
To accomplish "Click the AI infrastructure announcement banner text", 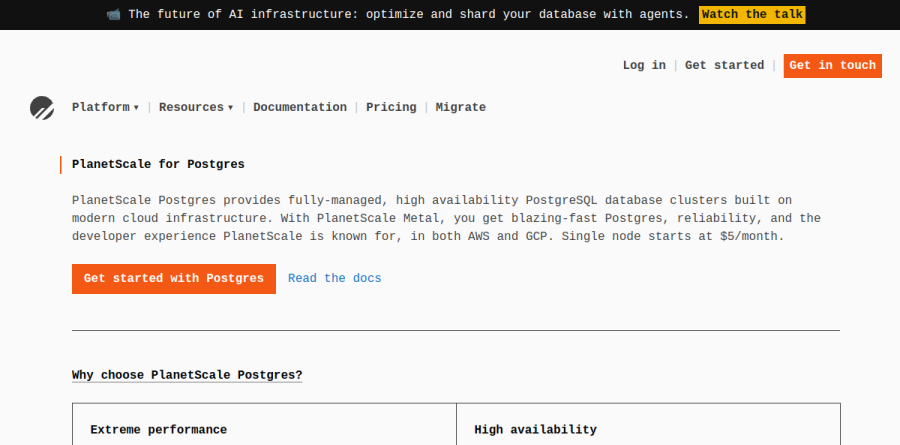I will (409, 14).
